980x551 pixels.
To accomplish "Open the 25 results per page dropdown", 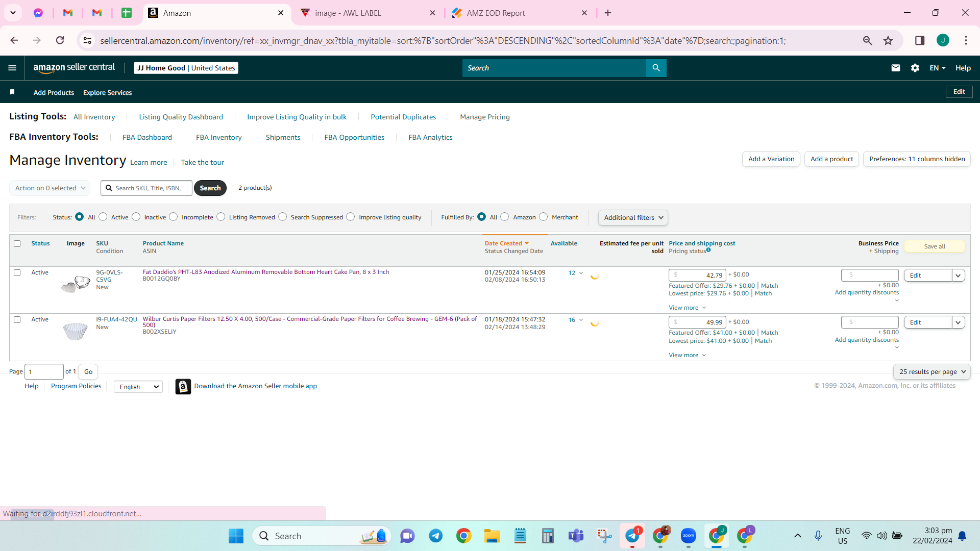I will (932, 371).
